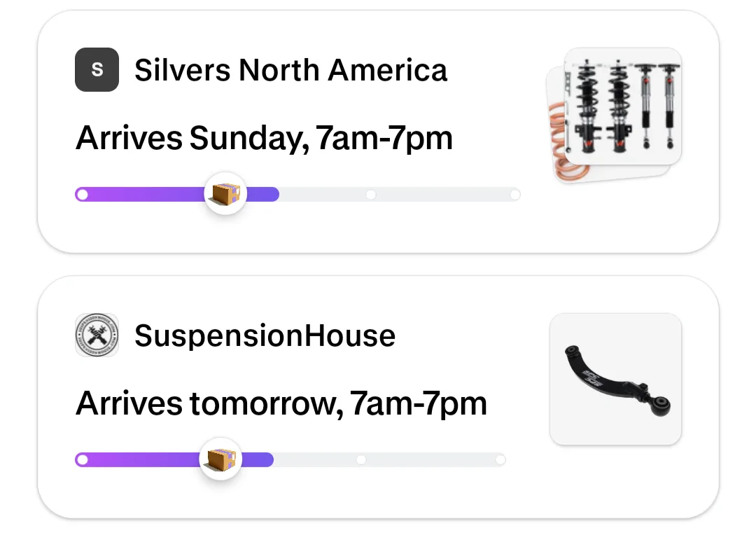Viewport: 756px width, 554px height.
Task: Open the black control arm product image
Action: [x=615, y=379]
